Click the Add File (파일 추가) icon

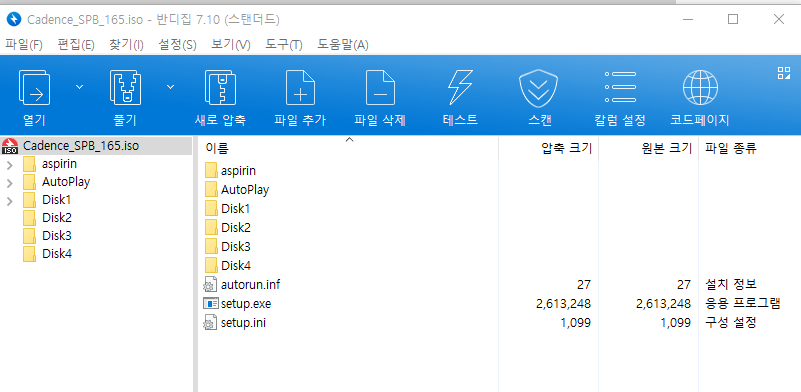point(300,87)
